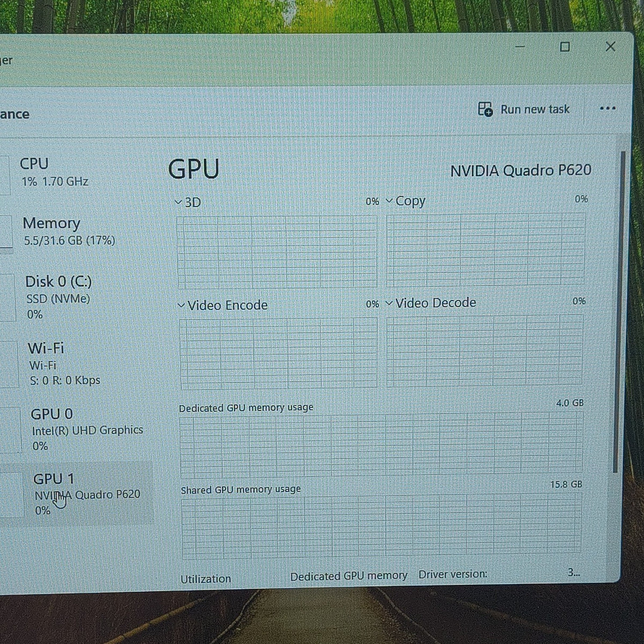Click the Video Encode graph

tap(279, 353)
